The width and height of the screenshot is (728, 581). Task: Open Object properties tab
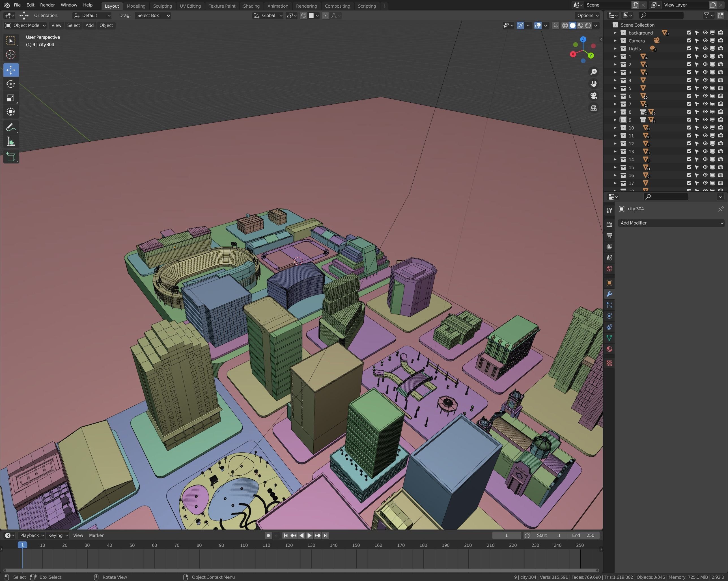click(x=609, y=283)
